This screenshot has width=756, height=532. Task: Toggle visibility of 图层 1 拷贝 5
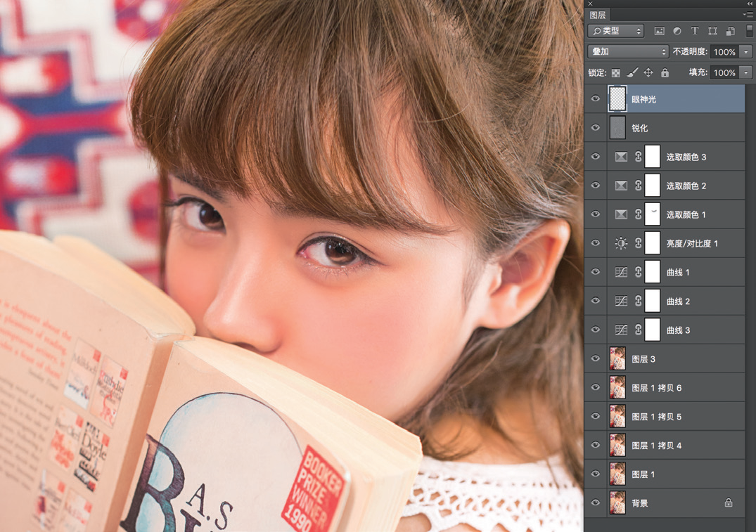[596, 416]
